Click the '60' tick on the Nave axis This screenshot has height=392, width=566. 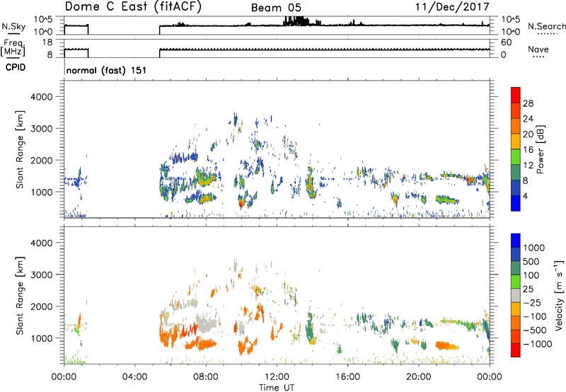[x=507, y=42]
